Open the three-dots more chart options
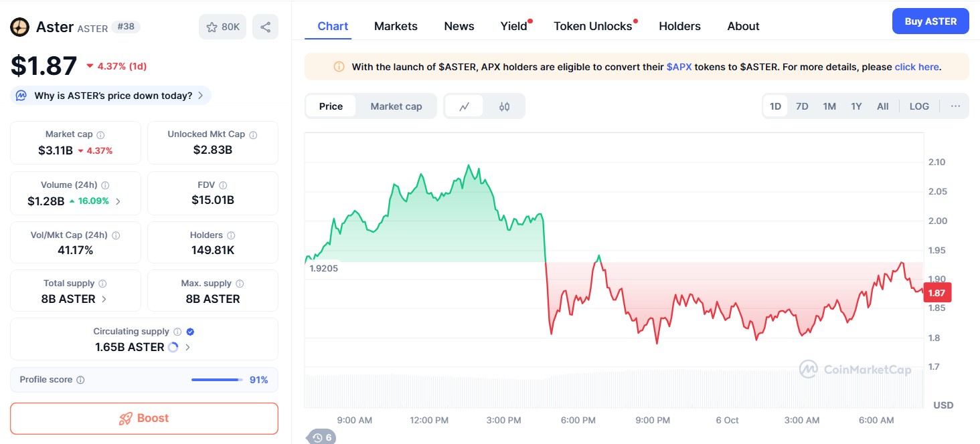This screenshot has width=980, height=444. click(x=955, y=106)
